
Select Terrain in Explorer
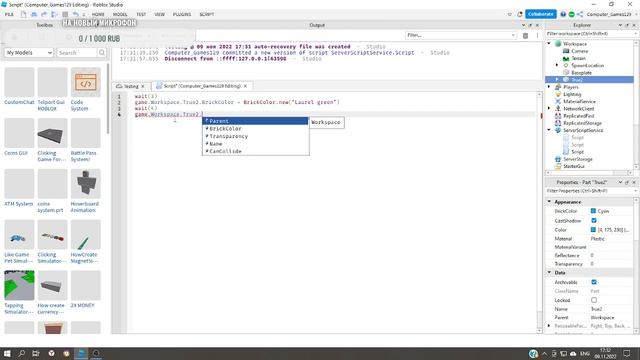click(x=578, y=58)
